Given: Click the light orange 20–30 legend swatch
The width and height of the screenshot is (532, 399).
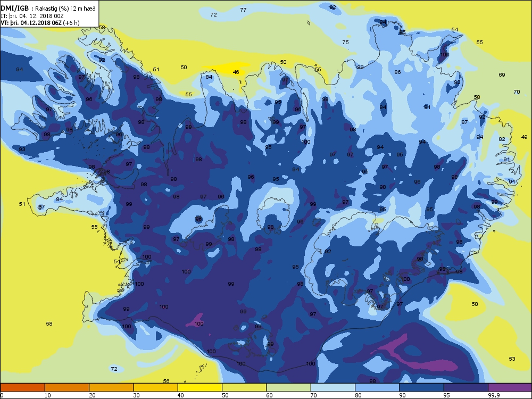Looking at the screenshot, I should [111, 387].
